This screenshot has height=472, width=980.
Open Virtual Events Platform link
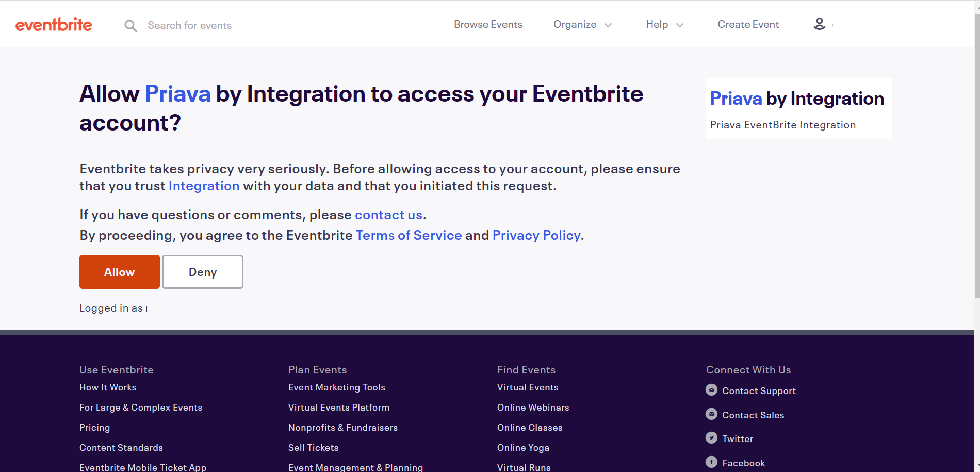point(339,408)
